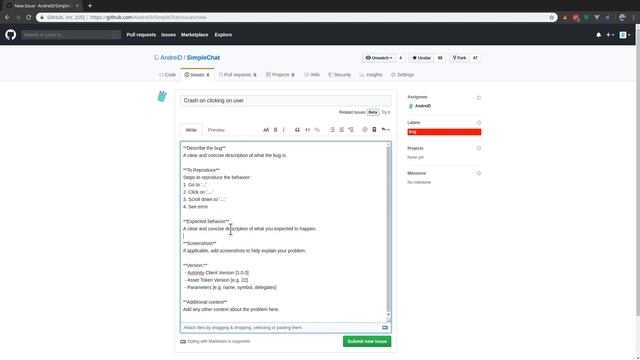Click the user avatar beside the issue title
Image resolution: width=640 pixels, height=360 pixels.
[162, 96]
